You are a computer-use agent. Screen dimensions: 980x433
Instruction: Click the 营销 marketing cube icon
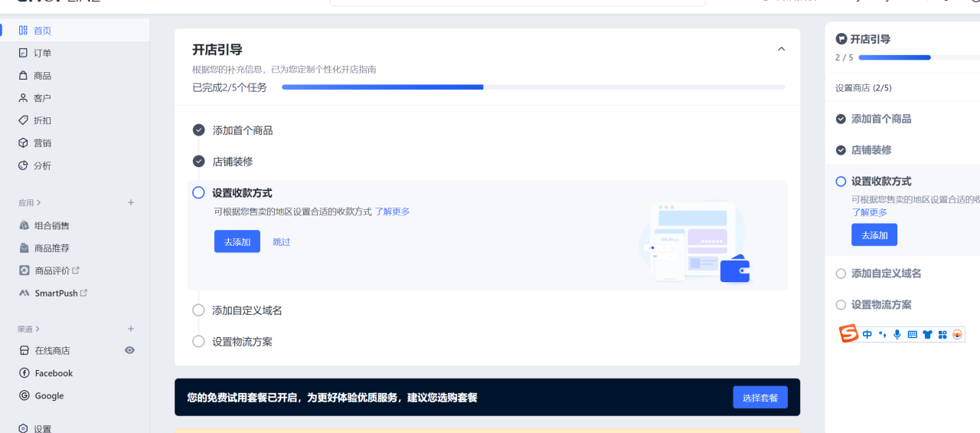[x=23, y=143]
